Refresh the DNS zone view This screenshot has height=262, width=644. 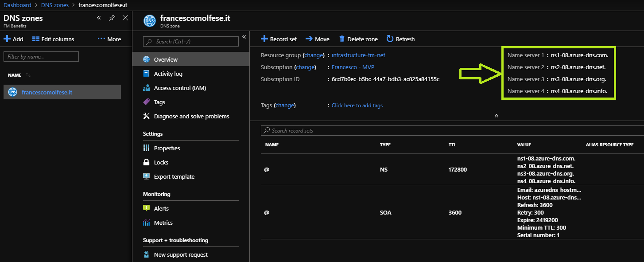tap(401, 39)
